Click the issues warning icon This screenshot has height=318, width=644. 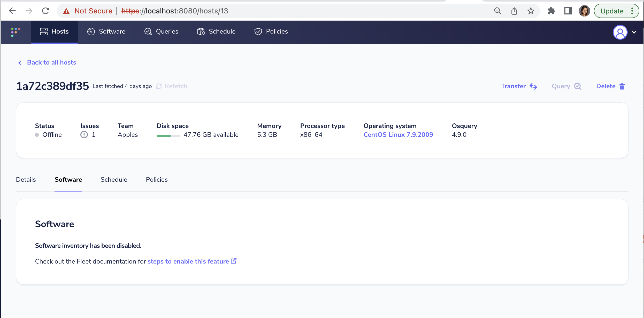[84, 135]
